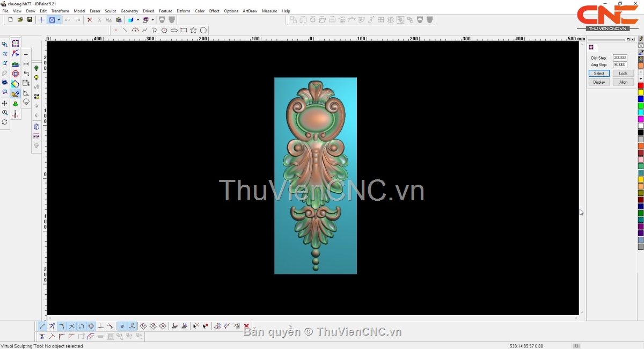Open the Measure menu
Image resolution: width=644 pixels, height=349 pixels.
(269, 11)
